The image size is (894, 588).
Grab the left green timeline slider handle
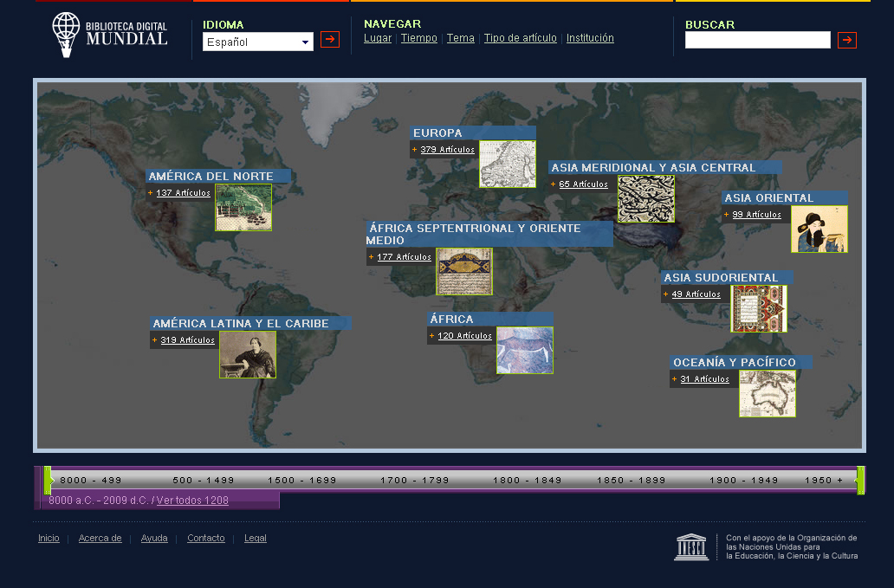click(x=49, y=480)
